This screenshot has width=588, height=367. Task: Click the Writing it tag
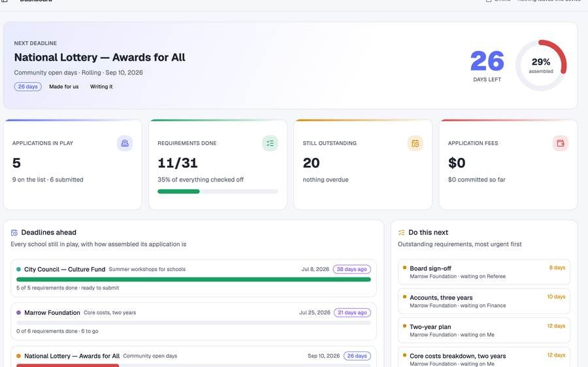click(101, 87)
